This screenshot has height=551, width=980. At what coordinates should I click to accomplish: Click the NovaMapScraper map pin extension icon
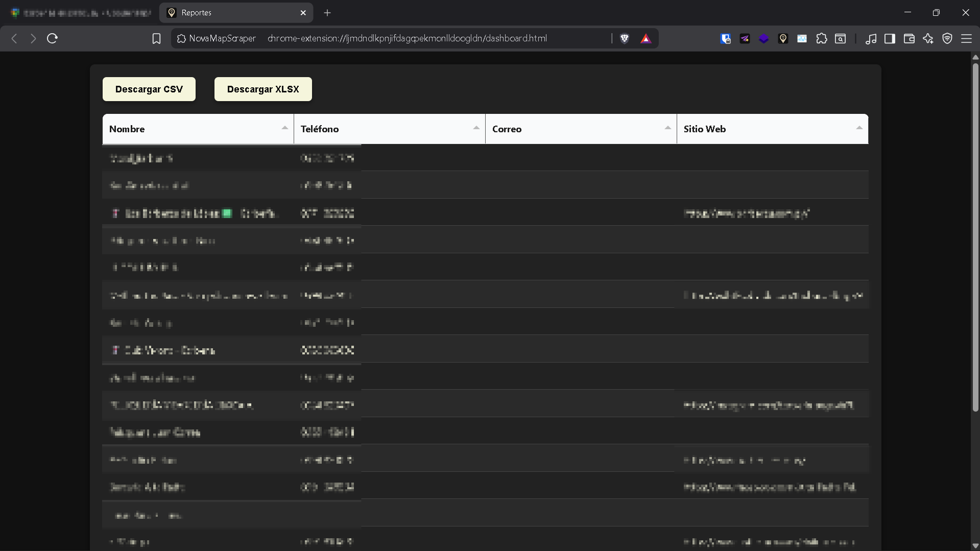pyautogui.click(x=783, y=38)
